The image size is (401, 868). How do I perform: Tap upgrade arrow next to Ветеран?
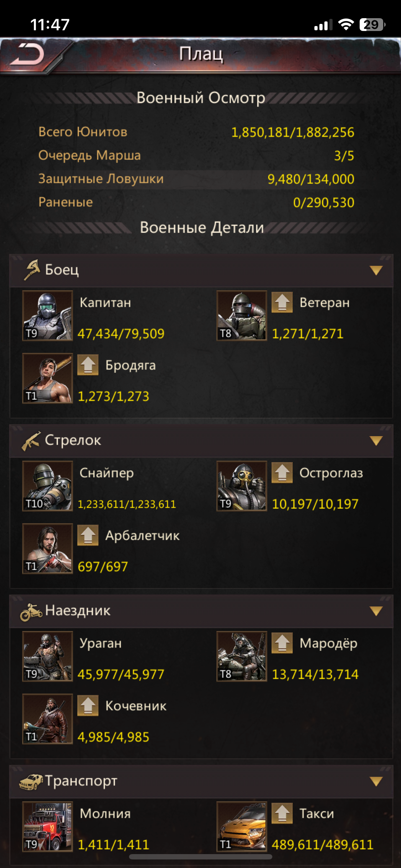tap(282, 302)
